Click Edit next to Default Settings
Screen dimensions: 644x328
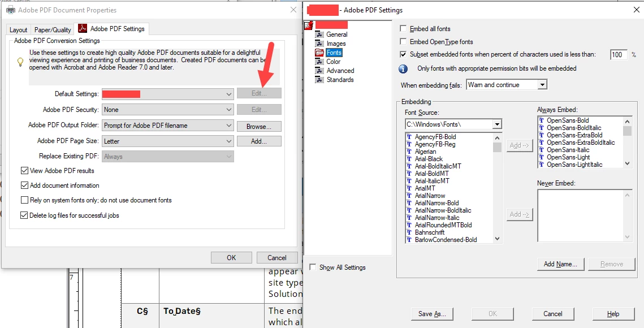point(259,93)
